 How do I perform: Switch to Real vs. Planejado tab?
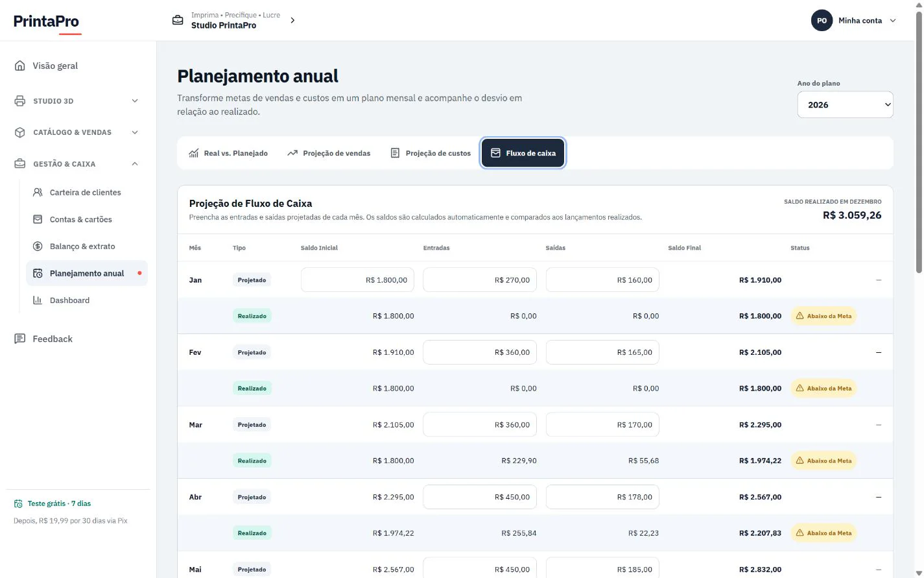[228, 153]
